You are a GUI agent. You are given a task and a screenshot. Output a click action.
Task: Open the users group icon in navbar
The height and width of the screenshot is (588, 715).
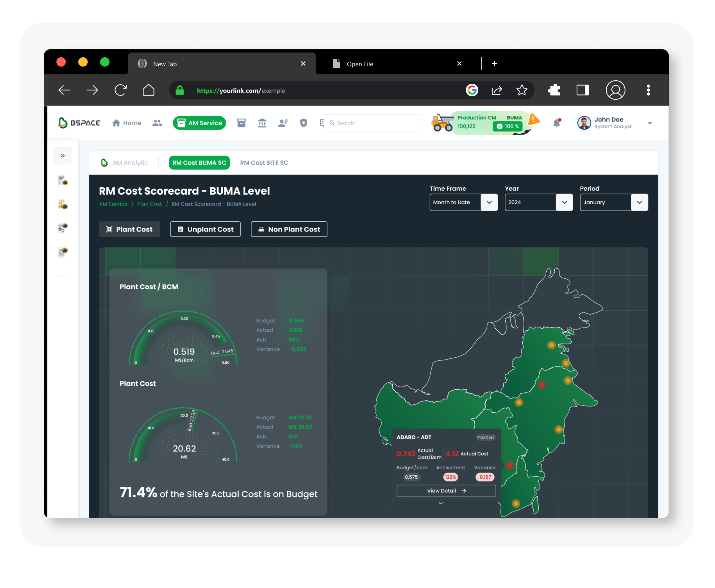coord(157,123)
